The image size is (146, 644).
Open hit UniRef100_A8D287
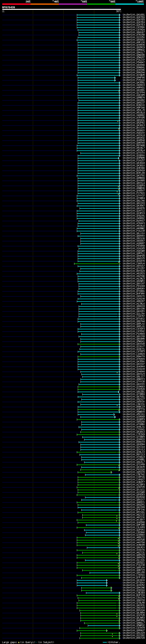pos(133,301)
